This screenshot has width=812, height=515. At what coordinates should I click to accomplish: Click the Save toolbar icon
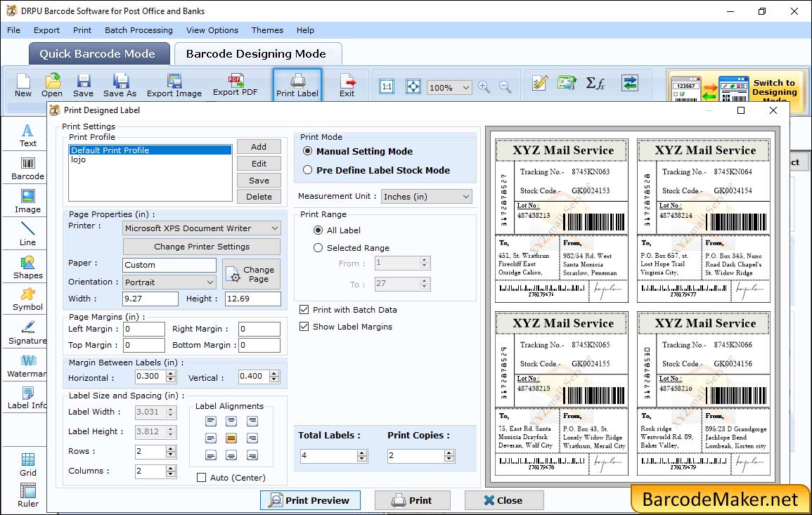tap(83, 85)
